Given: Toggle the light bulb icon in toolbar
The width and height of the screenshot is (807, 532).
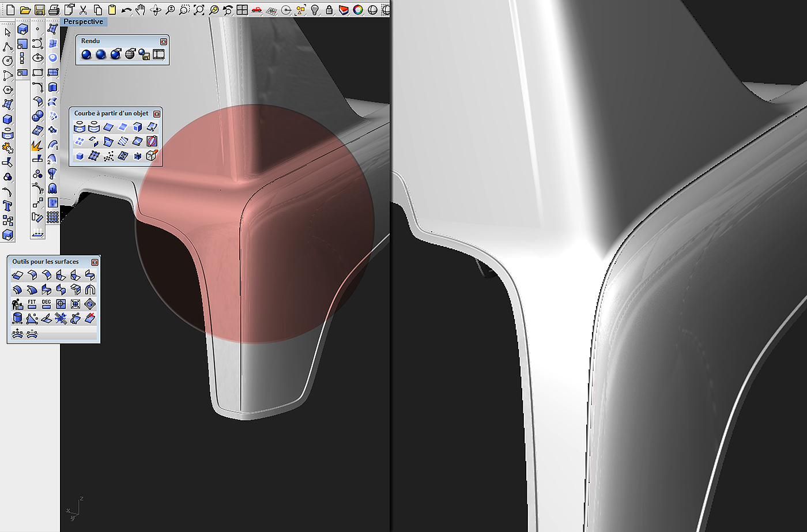Looking at the screenshot, I should coord(315,10).
